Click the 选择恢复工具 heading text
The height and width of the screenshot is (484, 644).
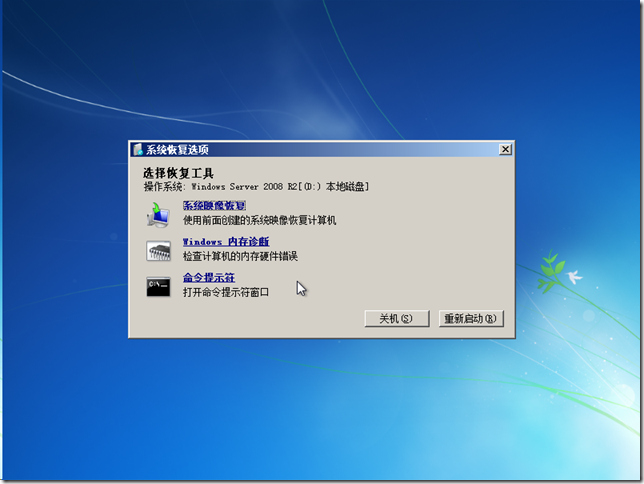click(x=179, y=173)
